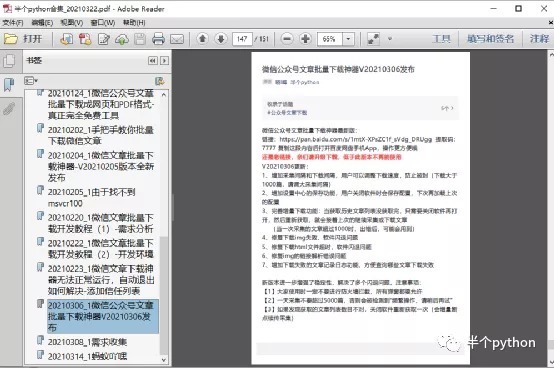Click the close document X at menu bar
The height and width of the screenshot is (368, 554).
tap(550, 22)
